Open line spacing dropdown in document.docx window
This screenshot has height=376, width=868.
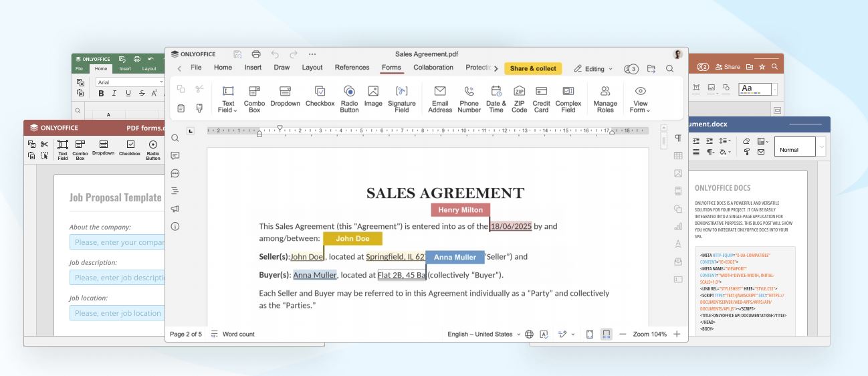click(x=725, y=141)
